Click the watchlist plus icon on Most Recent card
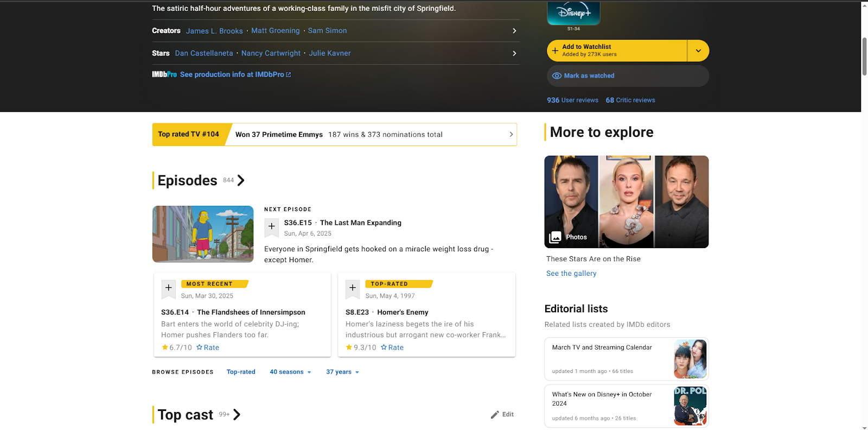The width and height of the screenshot is (868, 430). point(168,288)
